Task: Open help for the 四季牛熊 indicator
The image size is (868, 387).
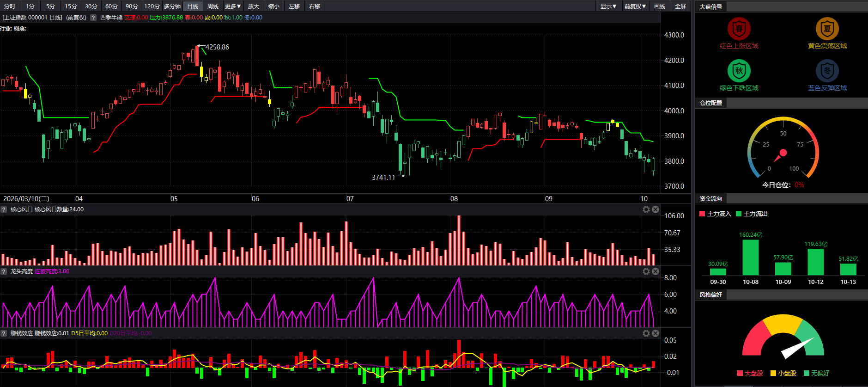Action: coord(93,18)
